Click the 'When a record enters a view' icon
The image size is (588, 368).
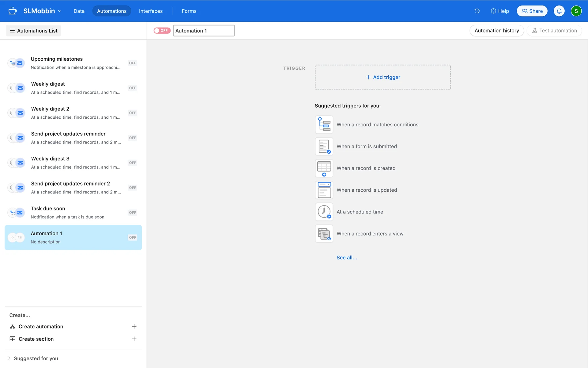(324, 234)
